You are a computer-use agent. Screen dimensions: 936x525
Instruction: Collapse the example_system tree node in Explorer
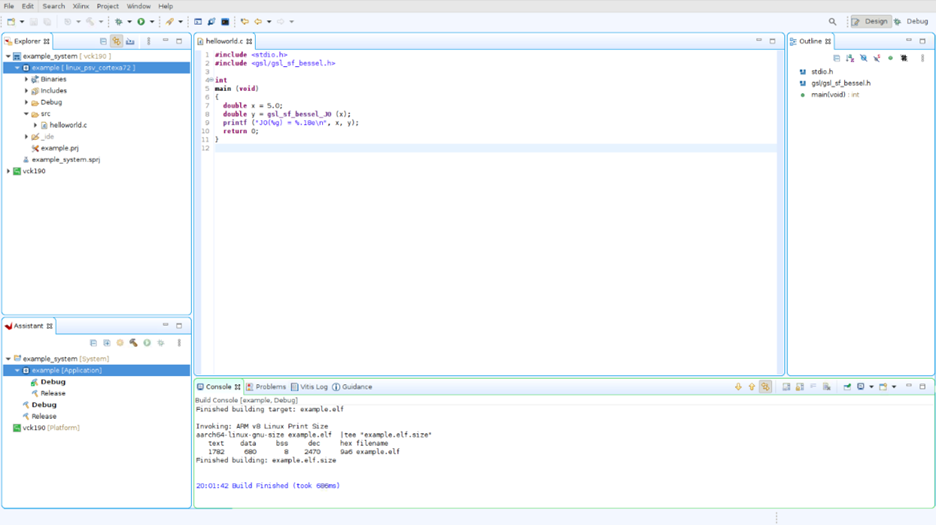8,56
